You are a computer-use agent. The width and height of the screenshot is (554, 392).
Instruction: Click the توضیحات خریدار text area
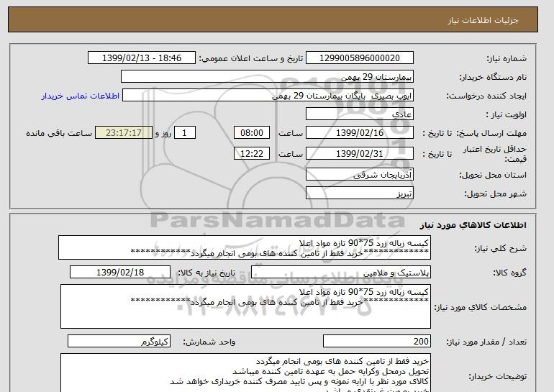(245, 373)
